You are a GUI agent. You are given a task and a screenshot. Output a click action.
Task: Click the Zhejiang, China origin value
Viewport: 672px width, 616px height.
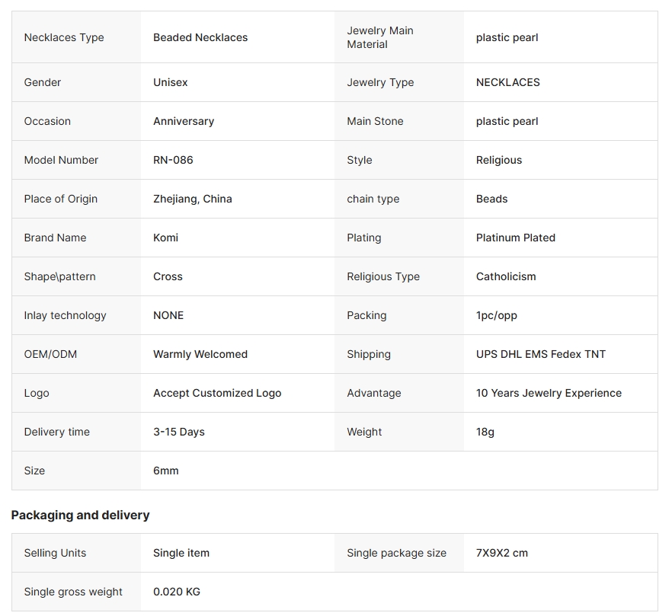[x=193, y=199]
